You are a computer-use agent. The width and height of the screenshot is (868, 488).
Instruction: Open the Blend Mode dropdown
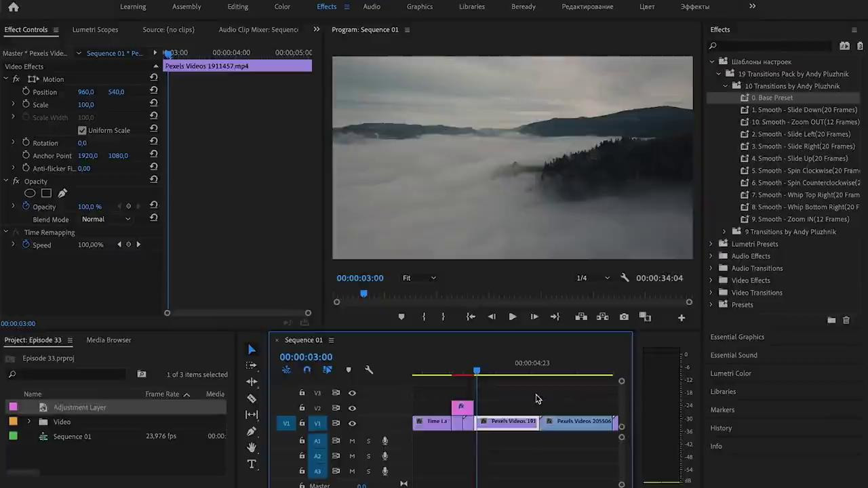click(x=106, y=220)
